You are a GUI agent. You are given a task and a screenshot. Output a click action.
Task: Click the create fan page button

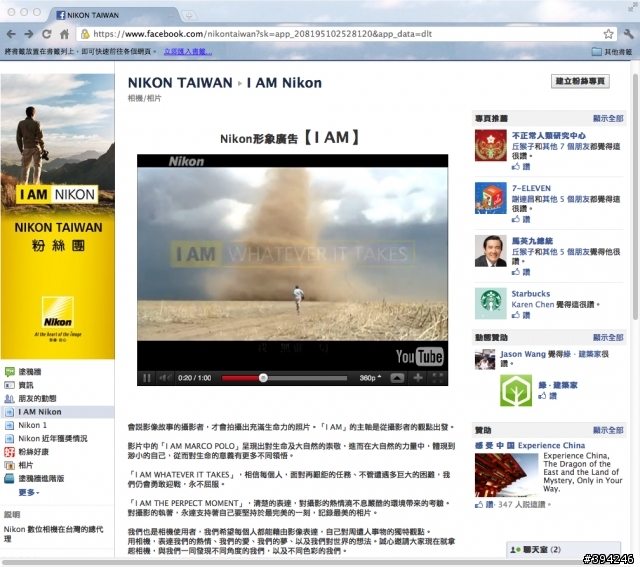[580, 81]
